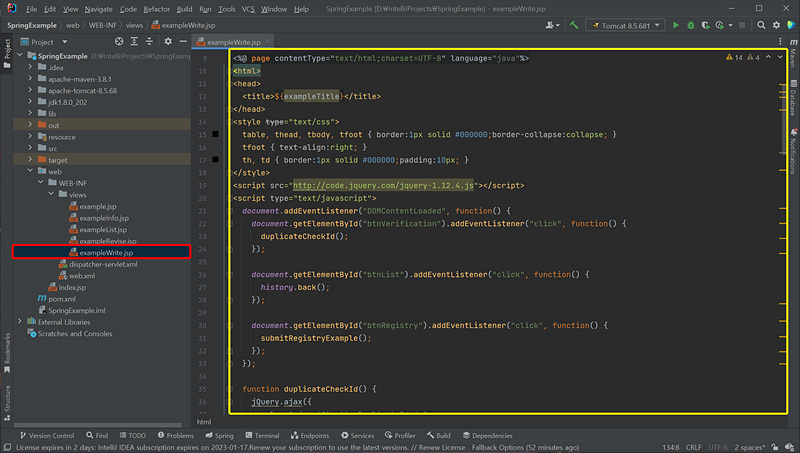800x453 pixels.
Task: Click WEB-INF breadcrumb in navigation bar
Action: click(103, 25)
